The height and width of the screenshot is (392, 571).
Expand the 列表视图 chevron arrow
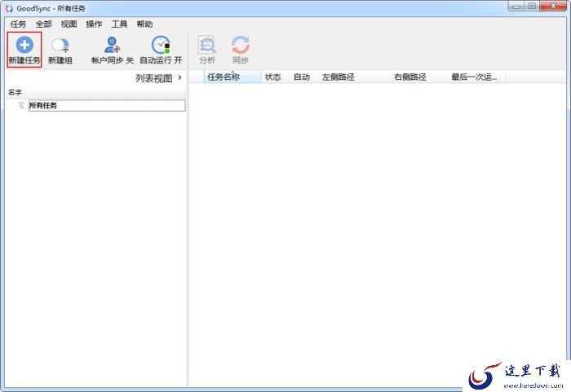click(x=180, y=77)
